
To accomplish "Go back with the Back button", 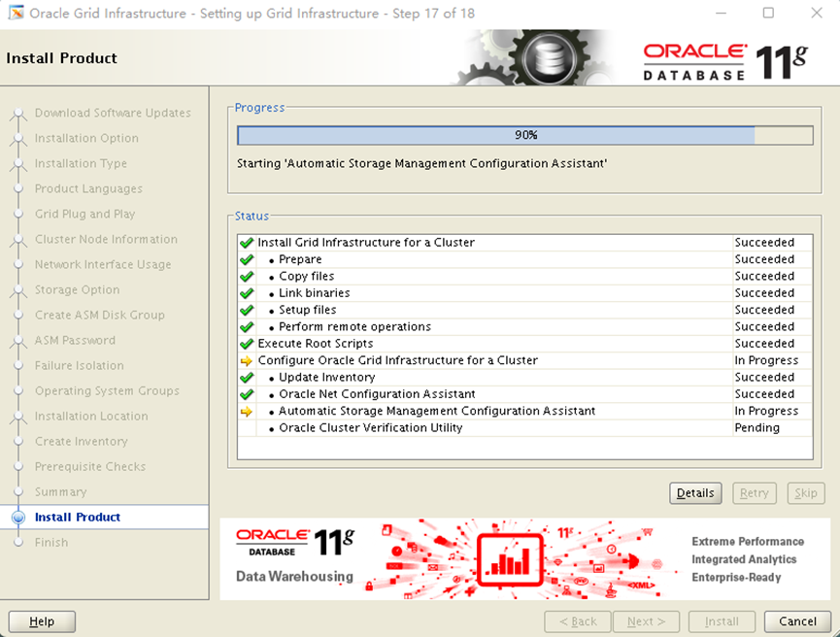I will pyautogui.click(x=578, y=621).
